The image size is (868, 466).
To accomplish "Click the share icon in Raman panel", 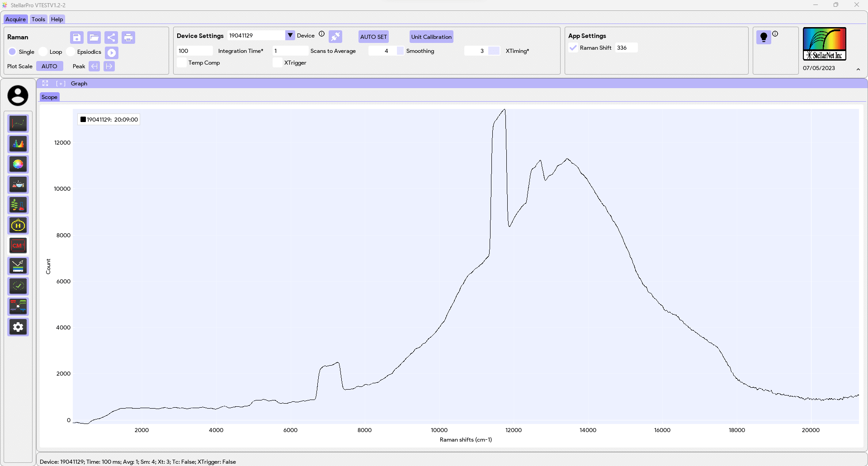I will tap(111, 38).
